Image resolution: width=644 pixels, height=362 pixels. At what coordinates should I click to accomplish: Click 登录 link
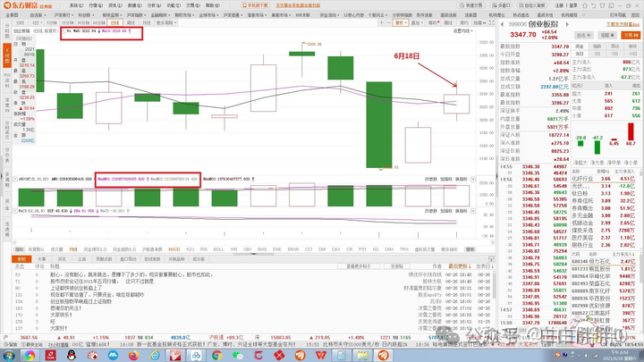click(x=573, y=5)
